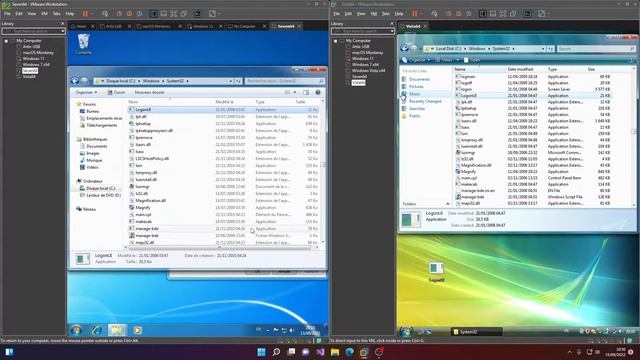
Task: Open console view in right VMware toolbar
Action: coord(527,13)
